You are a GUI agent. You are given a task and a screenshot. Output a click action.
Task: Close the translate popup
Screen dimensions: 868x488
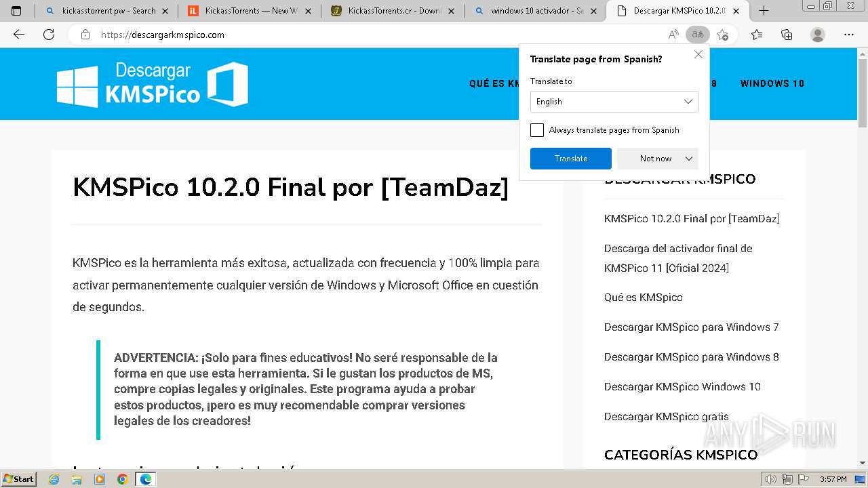(698, 54)
